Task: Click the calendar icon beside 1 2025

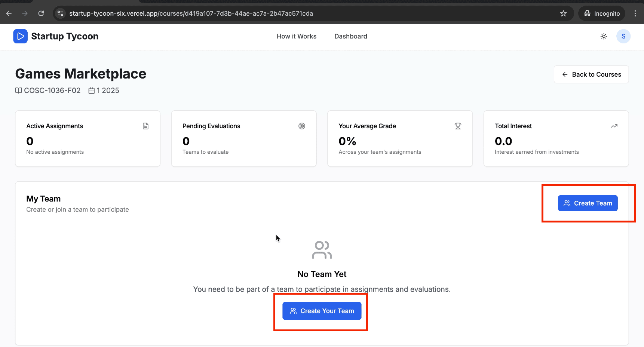Action: coord(92,90)
